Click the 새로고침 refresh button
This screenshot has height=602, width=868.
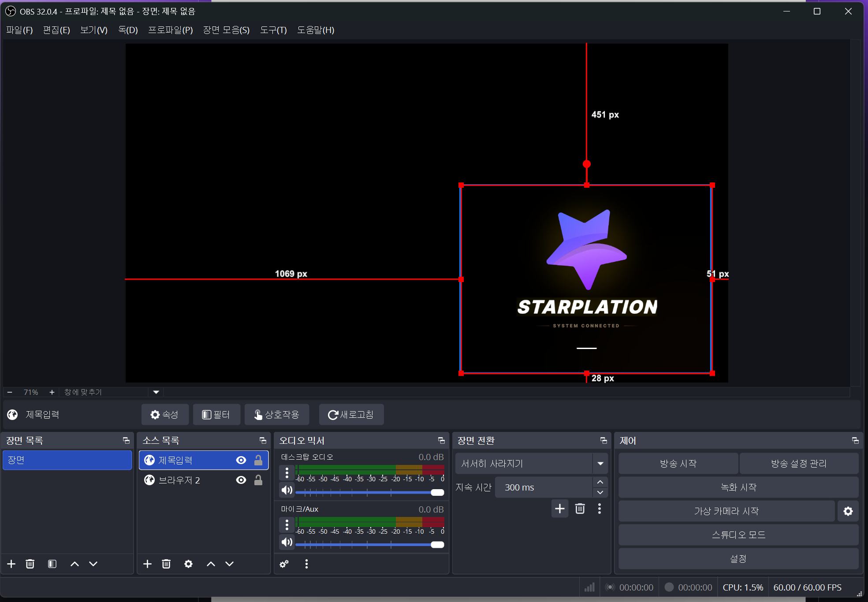coord(351,415)
